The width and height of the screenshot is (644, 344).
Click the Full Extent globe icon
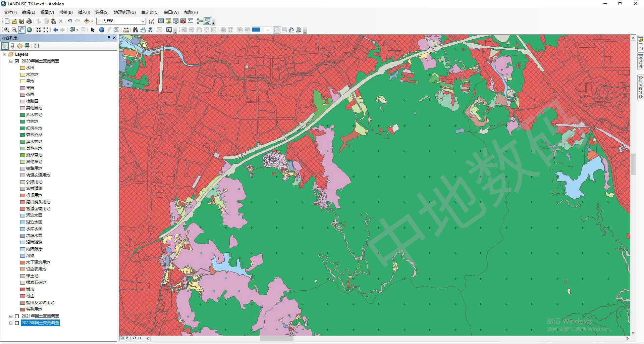coord(30,30)
